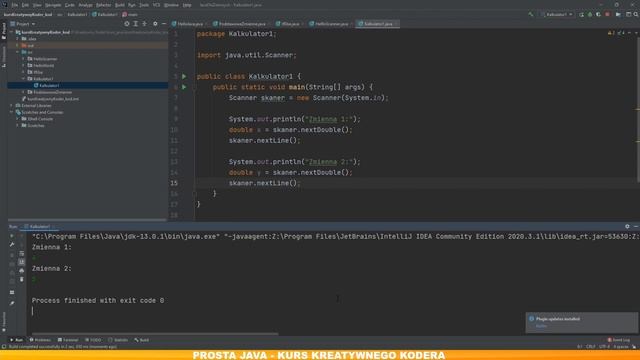640x360 pixels.
Task: Click line 15 skaner.nextLine() in editor
Action: 264,183
